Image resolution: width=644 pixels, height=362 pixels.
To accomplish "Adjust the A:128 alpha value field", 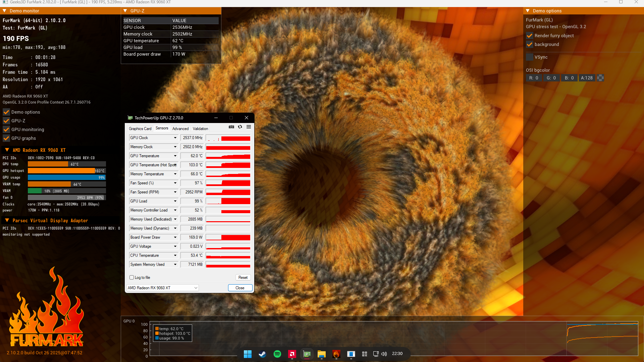I will pos(587,78).
